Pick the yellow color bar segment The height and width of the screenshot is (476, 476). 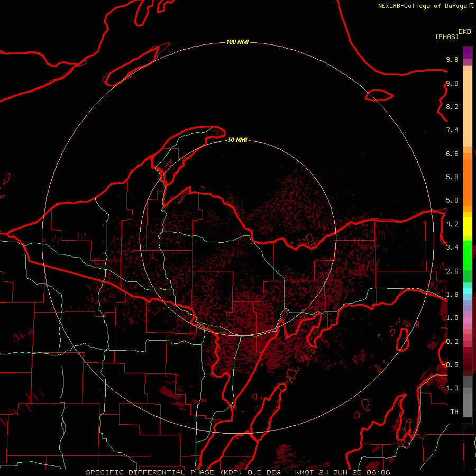point(467,226)
